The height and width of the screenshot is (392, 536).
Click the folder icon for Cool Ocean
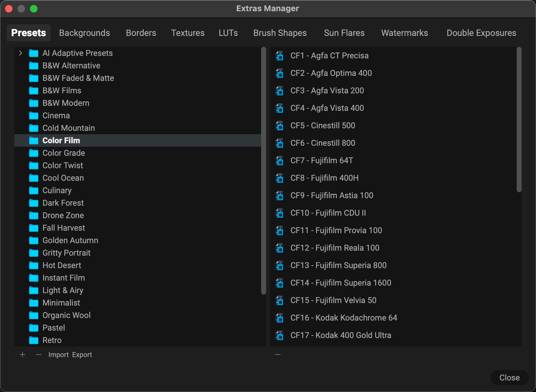[34, 178]
